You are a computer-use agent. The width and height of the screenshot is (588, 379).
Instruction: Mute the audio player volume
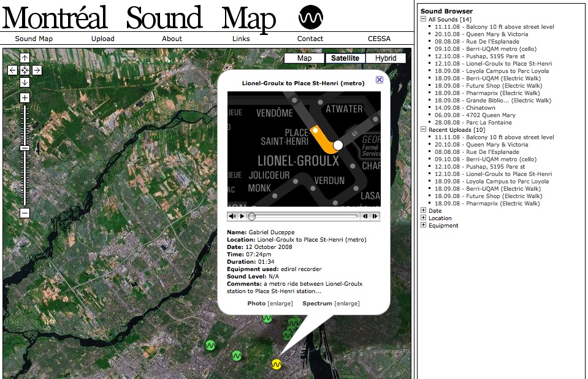pyautogui.click(x=232, y=216)
